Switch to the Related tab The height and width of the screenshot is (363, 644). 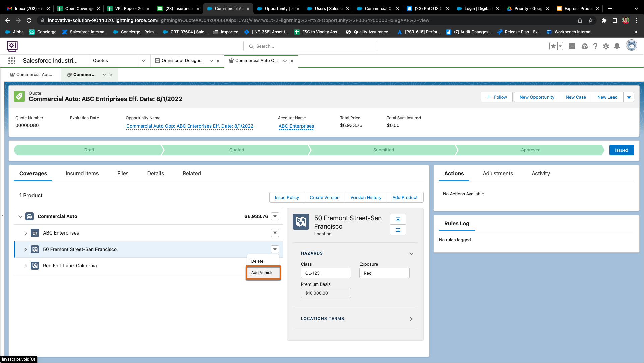[192, 174]
